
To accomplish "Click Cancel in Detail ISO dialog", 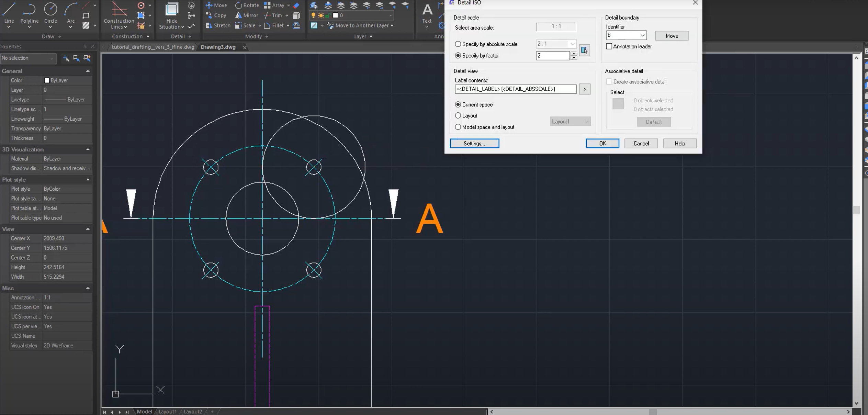I will point(641,143).
